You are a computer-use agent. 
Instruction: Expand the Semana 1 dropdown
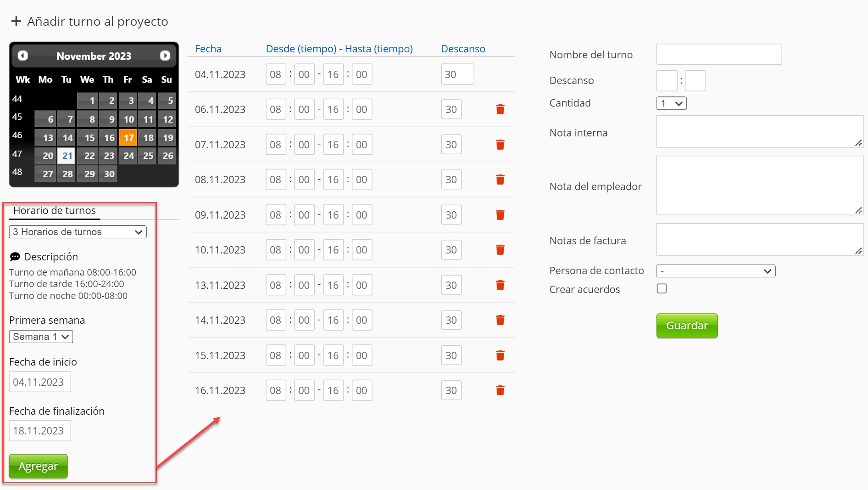41,337
